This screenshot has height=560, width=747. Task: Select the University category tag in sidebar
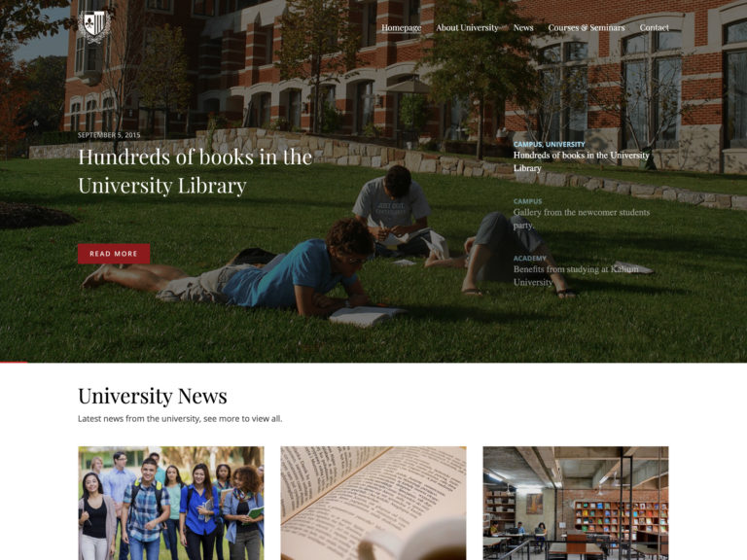click(565, 144)
